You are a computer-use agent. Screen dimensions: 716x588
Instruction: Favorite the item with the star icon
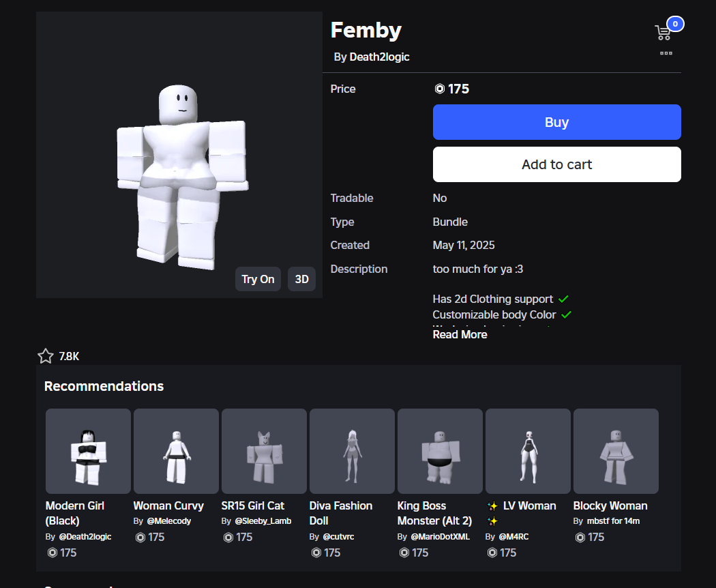tap(46, 356)
